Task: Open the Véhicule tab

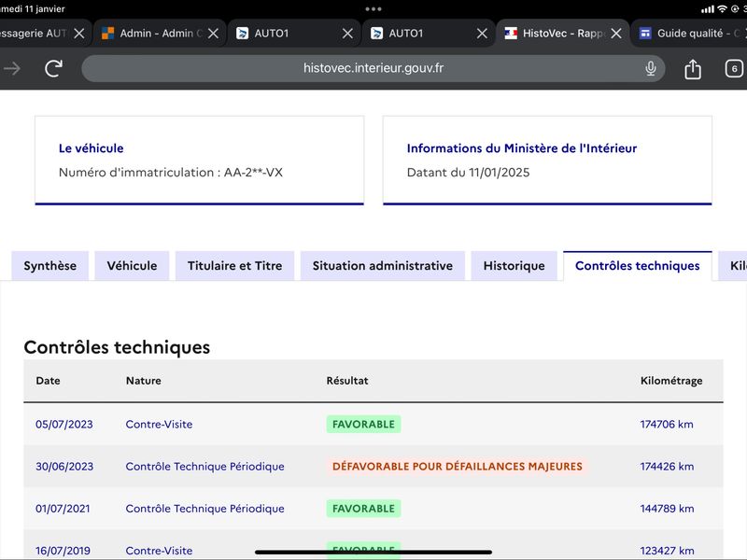Action: pyautogui.click(x=132, y=266)
